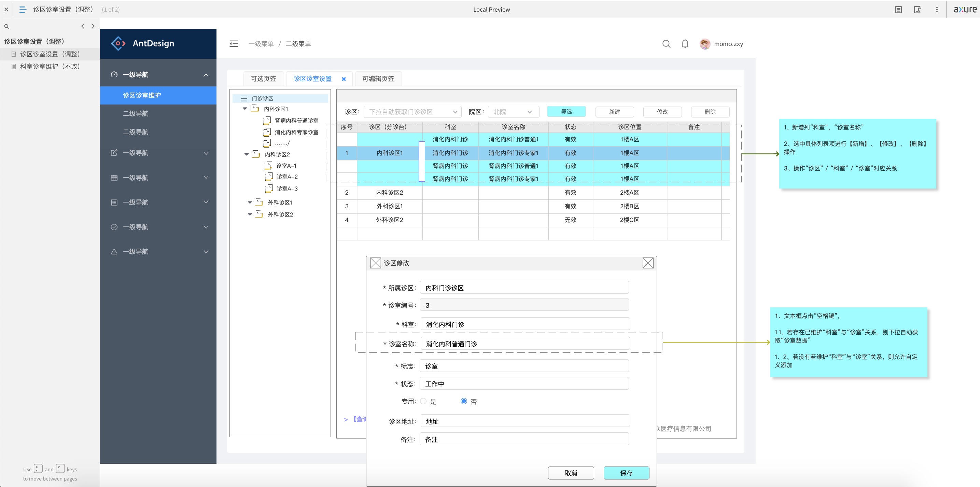Toggle sidebar with menu fold icon
The height and width of the screenshot is (487, 980).
point(234,44)
